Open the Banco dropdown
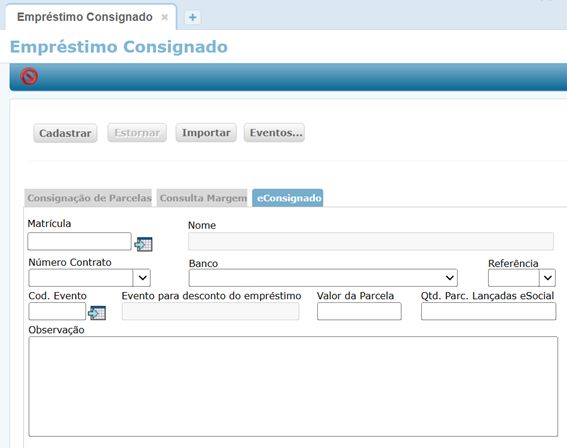Viewport: 567px width, 448px height. [x=323, y=278]
